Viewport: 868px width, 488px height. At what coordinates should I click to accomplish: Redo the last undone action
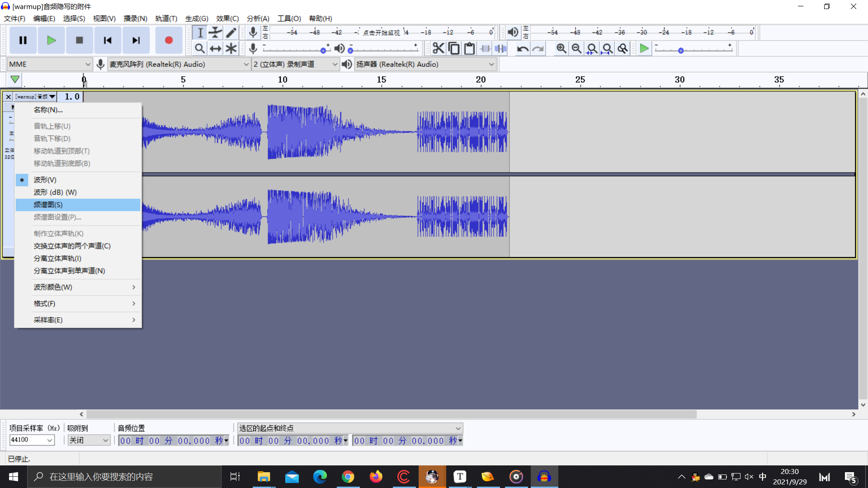coord(538,48)
